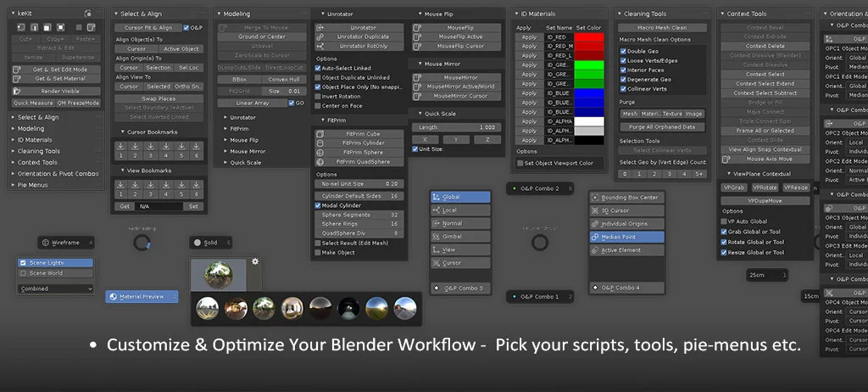Enable the Scene World checkbox
The image size is (868, 392).
23,273
